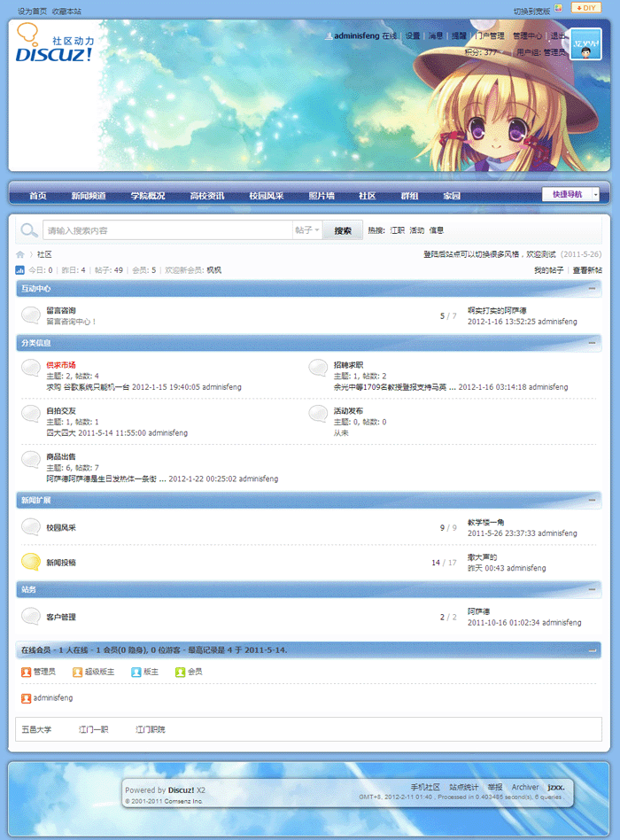Viewport: 620px width, 840px height.
Task: Open the DIY editing button
Action: click(x=586, y=7)
